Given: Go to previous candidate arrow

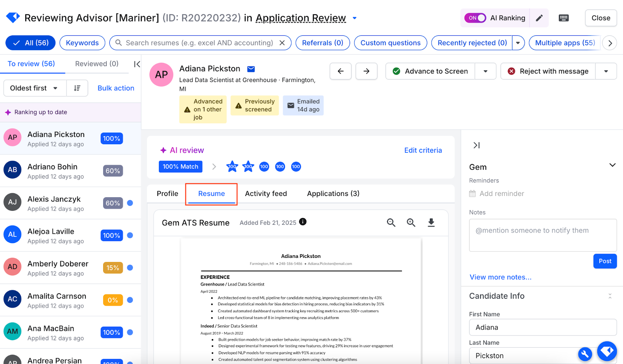Looking at the screenshot, I should (341, 71).
